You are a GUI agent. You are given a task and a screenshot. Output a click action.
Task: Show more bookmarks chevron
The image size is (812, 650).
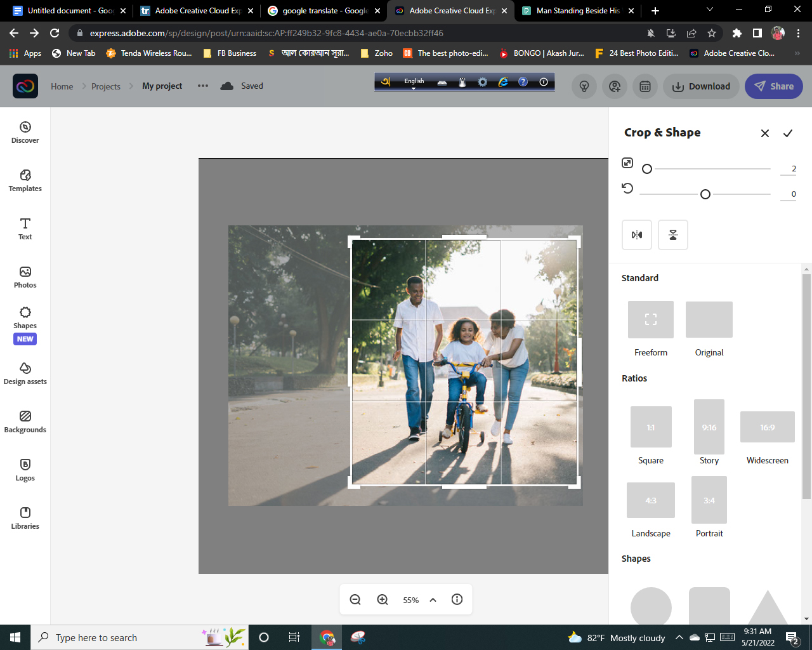pyautogui.click(x=797, y=53)
